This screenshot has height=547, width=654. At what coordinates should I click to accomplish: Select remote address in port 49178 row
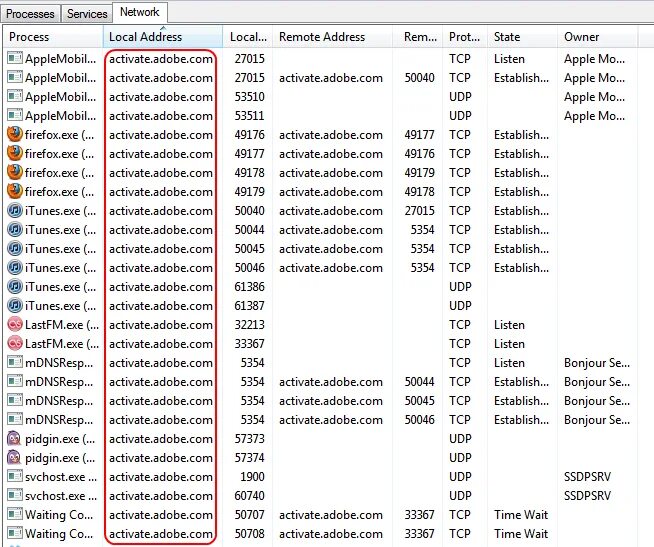click(x=331, y=173)
